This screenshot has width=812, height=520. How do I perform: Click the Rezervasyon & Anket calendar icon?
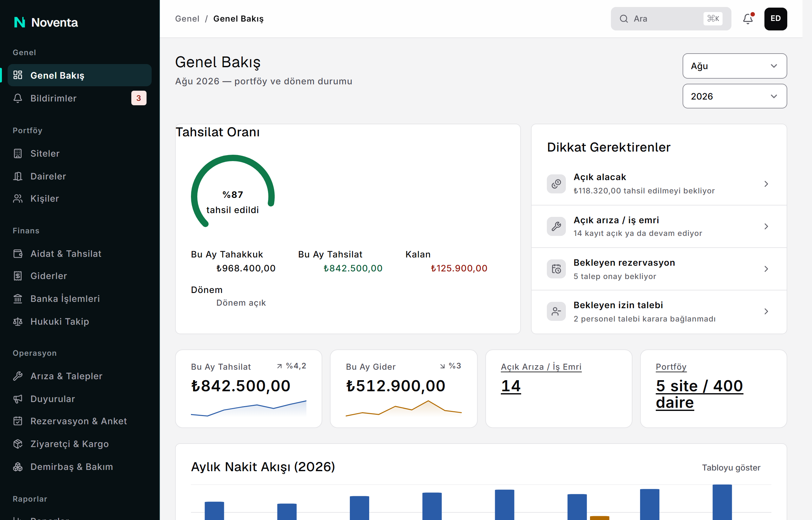tap(17, 421)
